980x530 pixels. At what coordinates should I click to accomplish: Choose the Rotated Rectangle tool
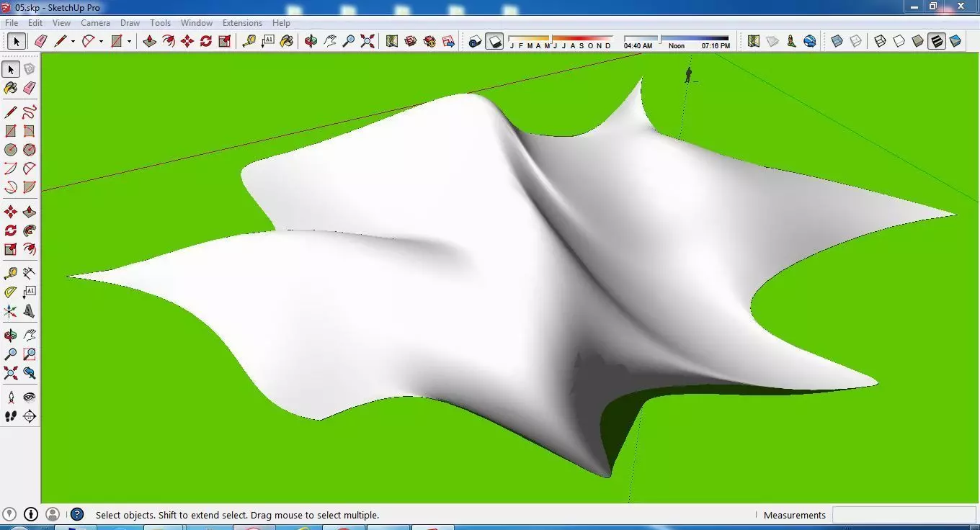30,131
